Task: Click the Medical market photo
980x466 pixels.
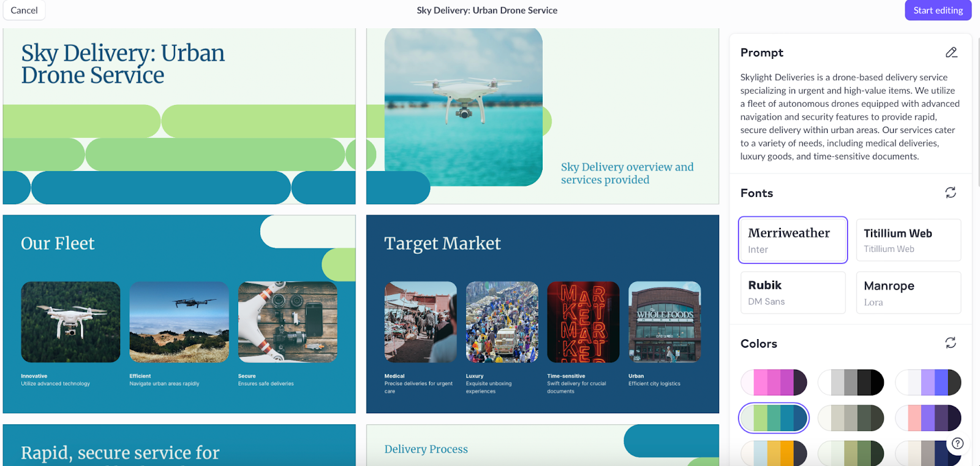Action: click(421, 322)
